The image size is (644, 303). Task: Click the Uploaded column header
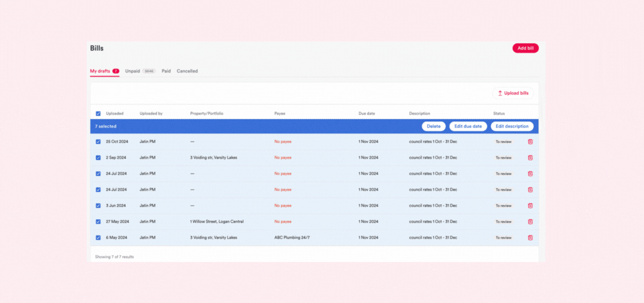tap(114, 114)
